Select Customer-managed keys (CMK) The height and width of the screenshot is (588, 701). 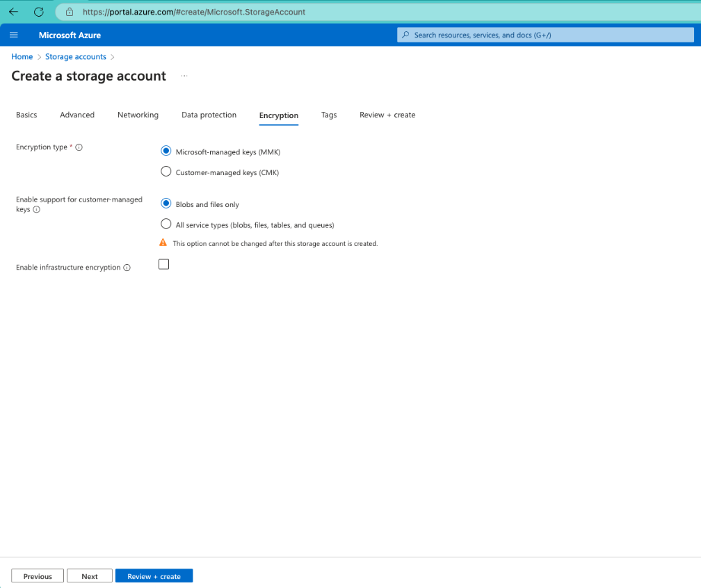click(166, 171)
